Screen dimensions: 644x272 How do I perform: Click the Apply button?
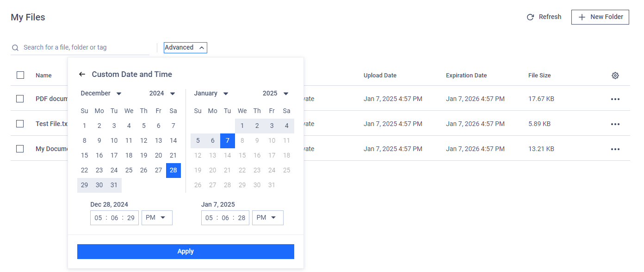point(186,251)
